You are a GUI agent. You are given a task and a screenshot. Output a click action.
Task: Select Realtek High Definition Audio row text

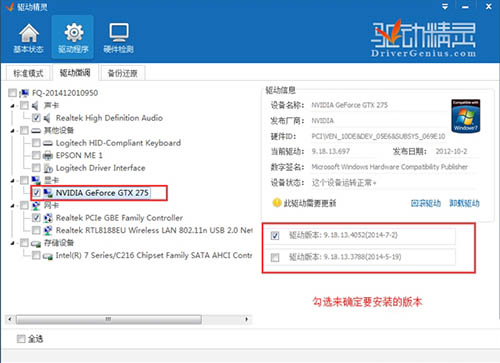(x=109, y=118)
